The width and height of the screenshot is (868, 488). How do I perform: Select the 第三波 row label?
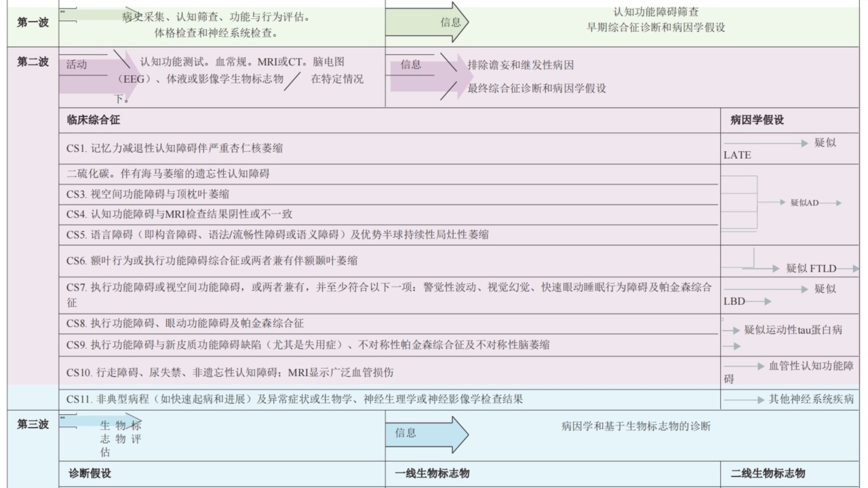tap(33, 424)
